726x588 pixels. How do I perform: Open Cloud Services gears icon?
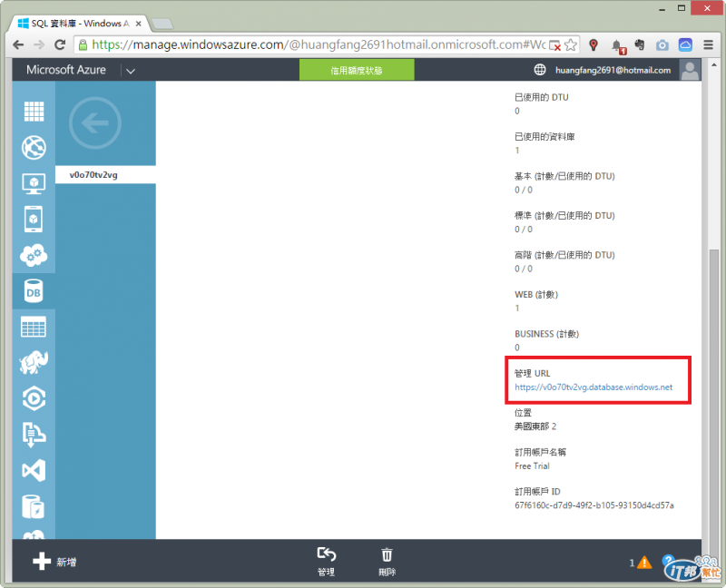(34, 255)
